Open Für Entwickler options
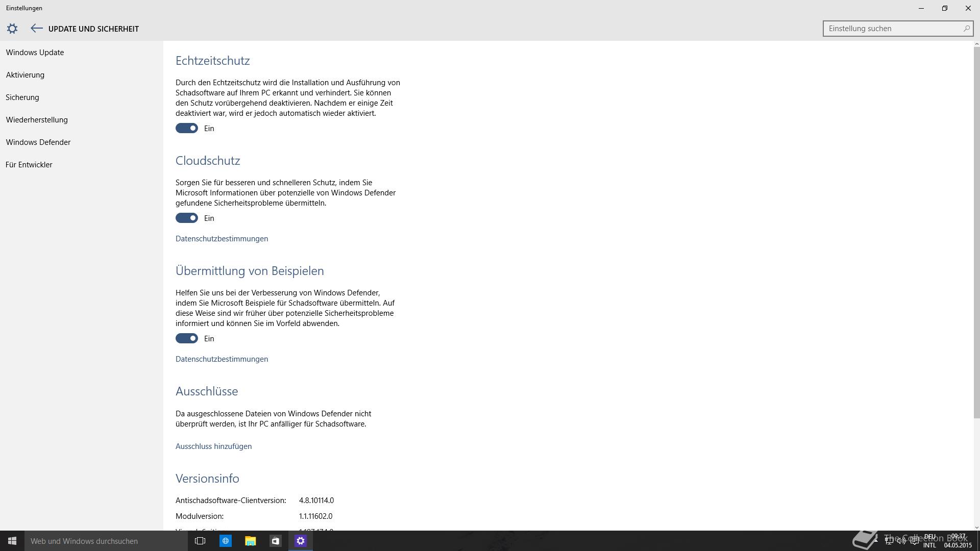980x551 pixels. 29,164
